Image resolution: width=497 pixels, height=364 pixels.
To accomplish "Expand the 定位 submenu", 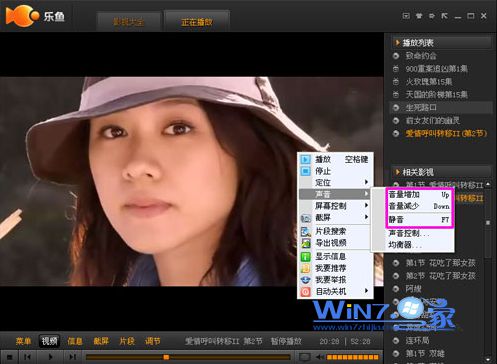I will click(x=336, y=182).
